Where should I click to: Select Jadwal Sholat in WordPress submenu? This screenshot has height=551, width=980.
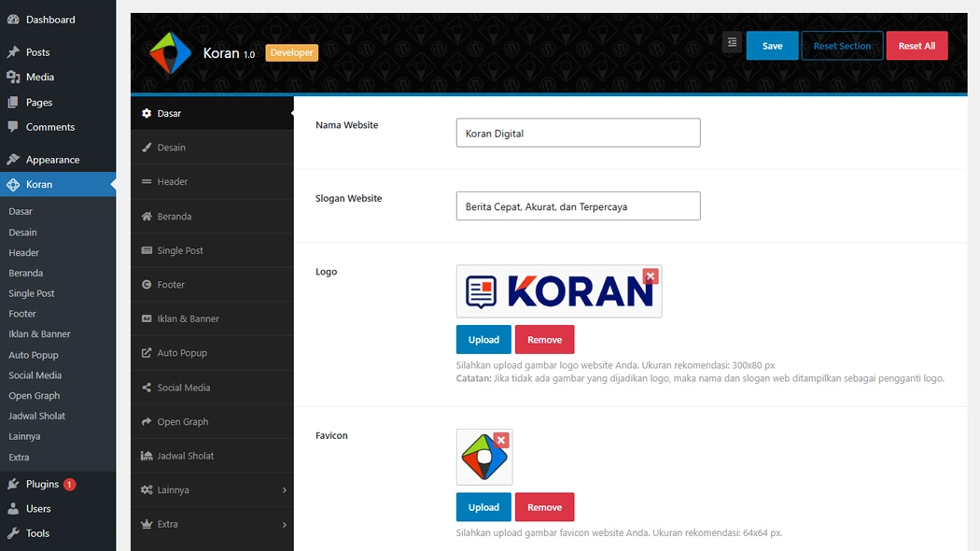[37, 416]
